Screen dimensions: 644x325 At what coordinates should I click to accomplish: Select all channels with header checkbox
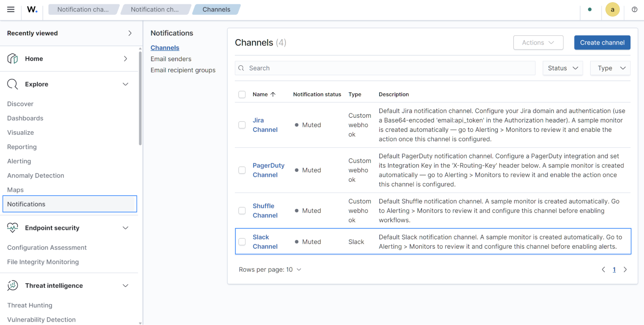[242, 94]
